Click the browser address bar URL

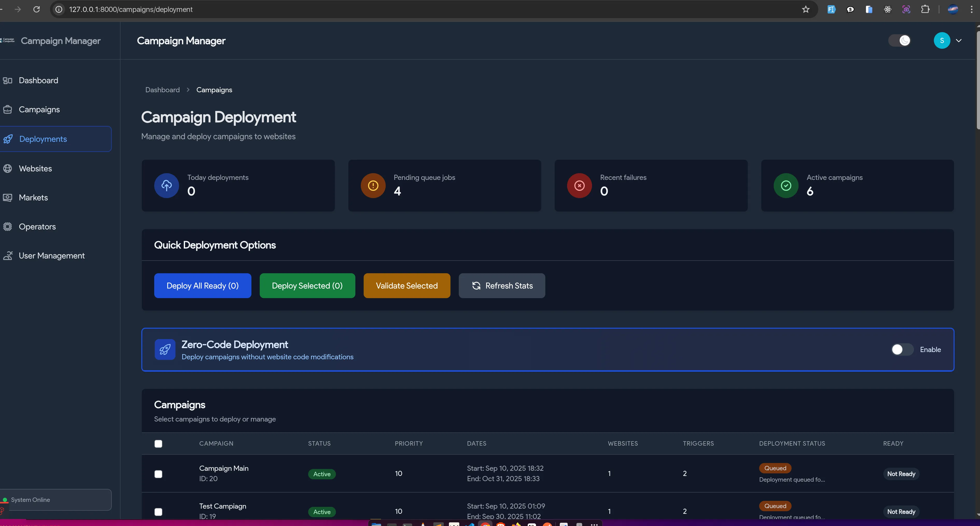(x=131, y=9)
